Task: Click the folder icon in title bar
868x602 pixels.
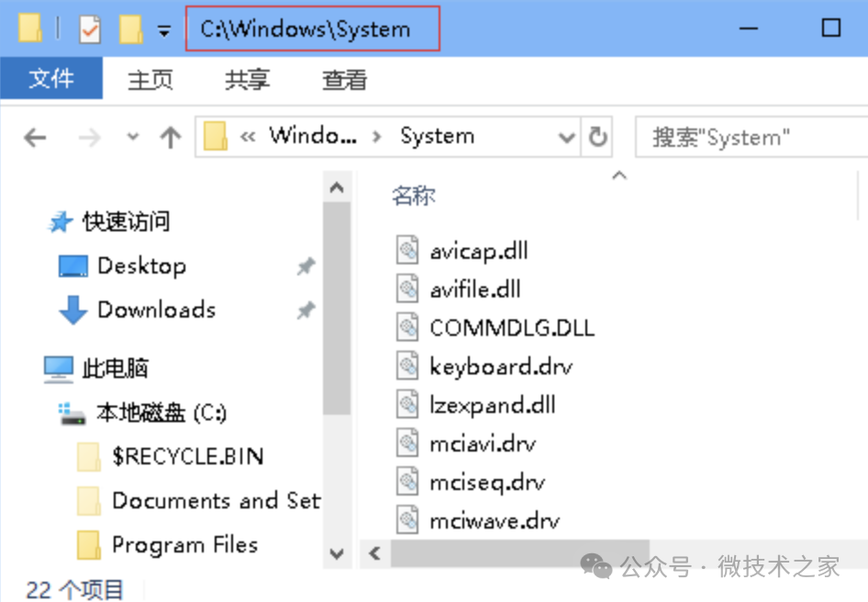Action: pyautogui.click(x=30, y=28)
